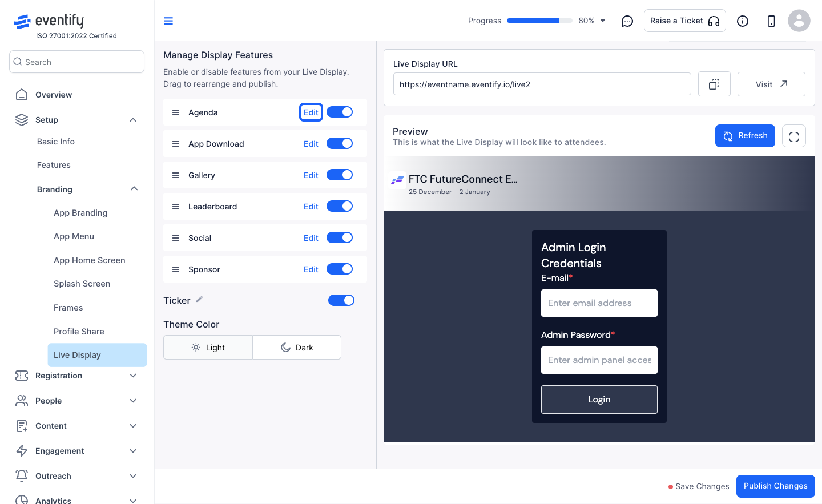Toggle the Social feature switch

click(x=340, y=238)
